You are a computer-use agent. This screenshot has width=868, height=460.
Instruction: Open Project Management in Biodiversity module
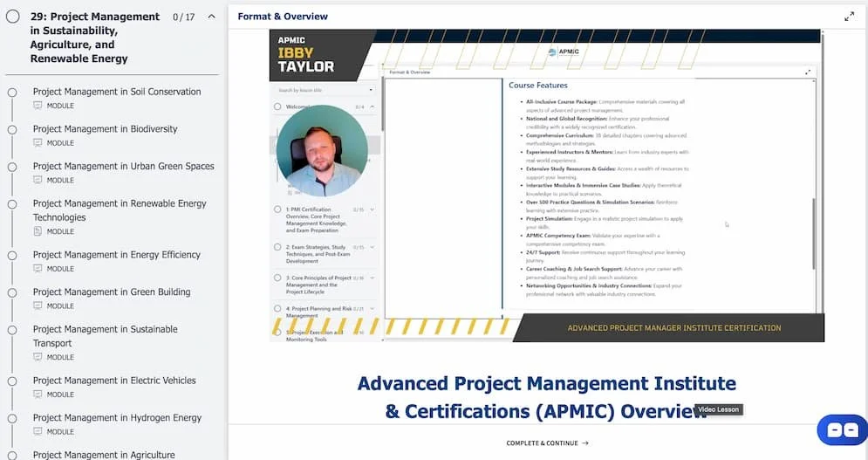click(106, 128)
